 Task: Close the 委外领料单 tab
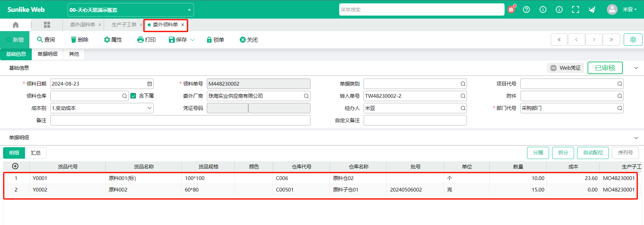click(182, 25)
